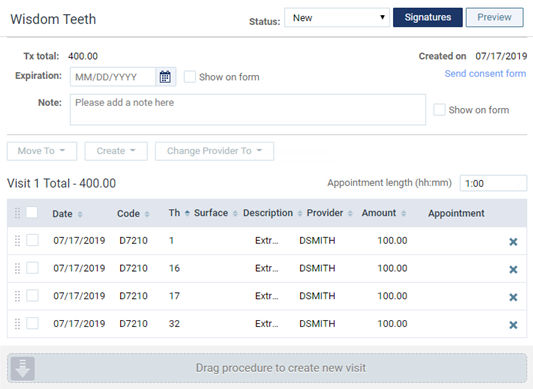Sort the table by Code column
The height and width of the screenshot is (389, 533).
(147, 214)
